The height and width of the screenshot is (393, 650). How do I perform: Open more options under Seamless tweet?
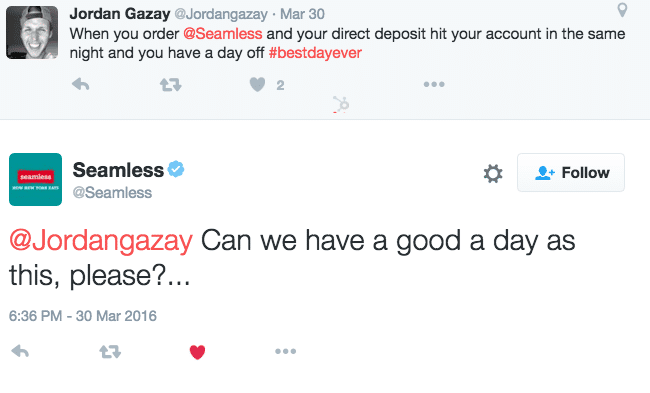286,351
